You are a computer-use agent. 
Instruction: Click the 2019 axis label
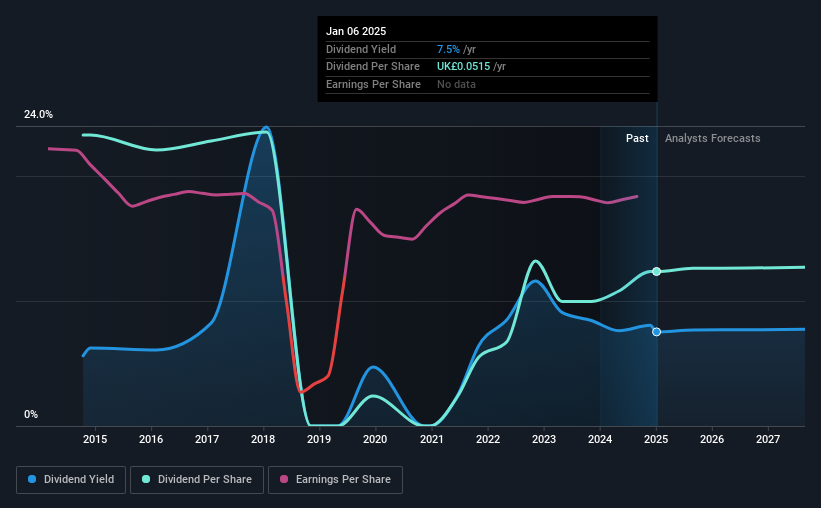point(319,439)
